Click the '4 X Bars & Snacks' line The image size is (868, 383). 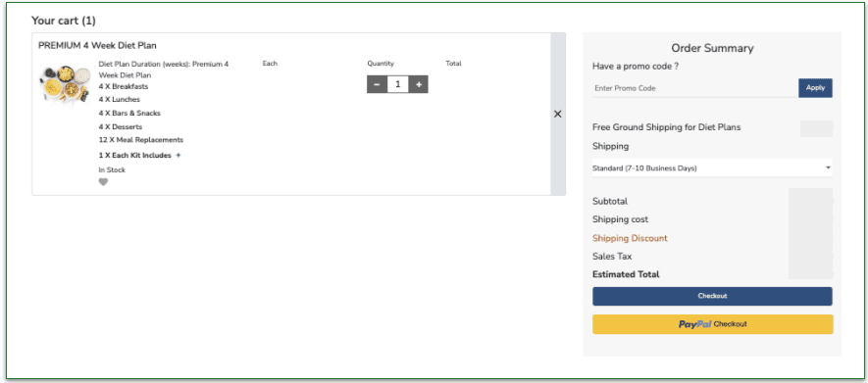[x=129, y=114]
